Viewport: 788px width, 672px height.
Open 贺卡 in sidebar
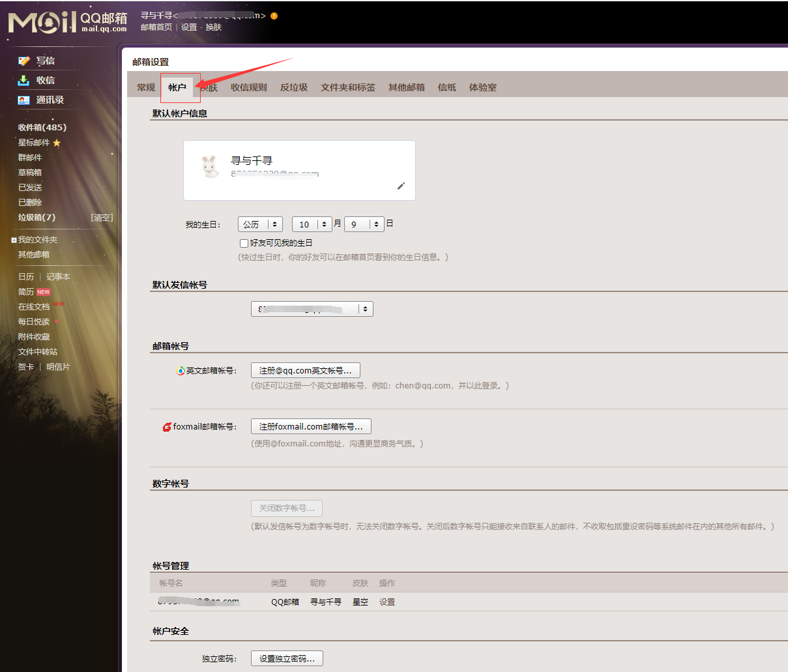click(x=26, y=367)
